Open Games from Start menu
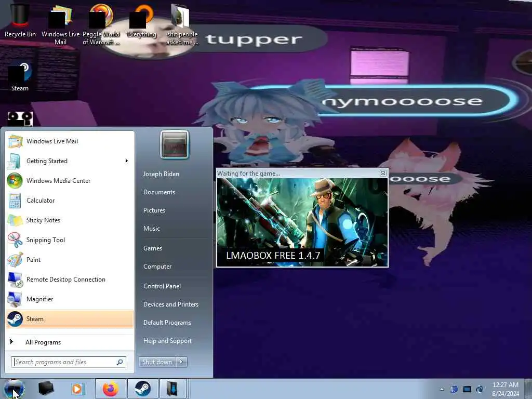 coord(153,248)
